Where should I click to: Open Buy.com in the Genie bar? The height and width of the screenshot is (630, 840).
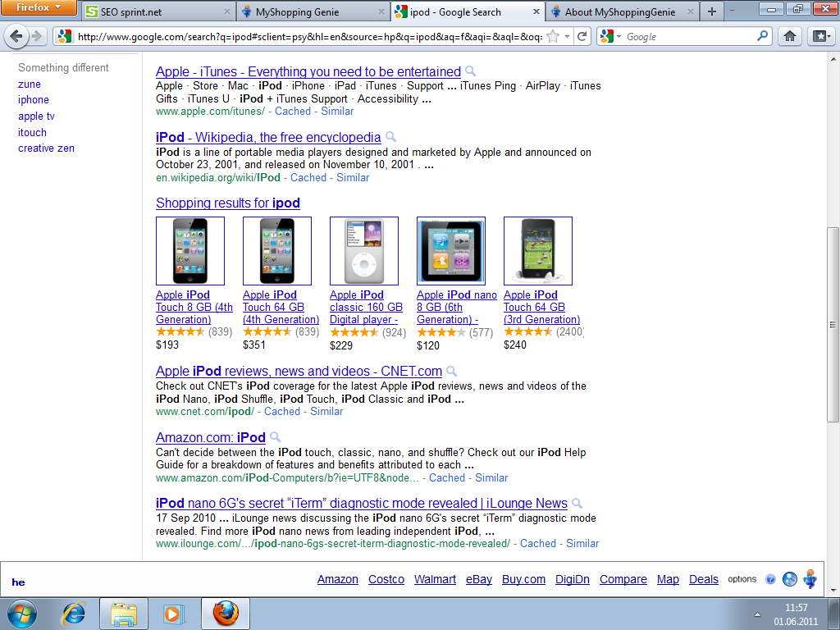click(523, 579)
